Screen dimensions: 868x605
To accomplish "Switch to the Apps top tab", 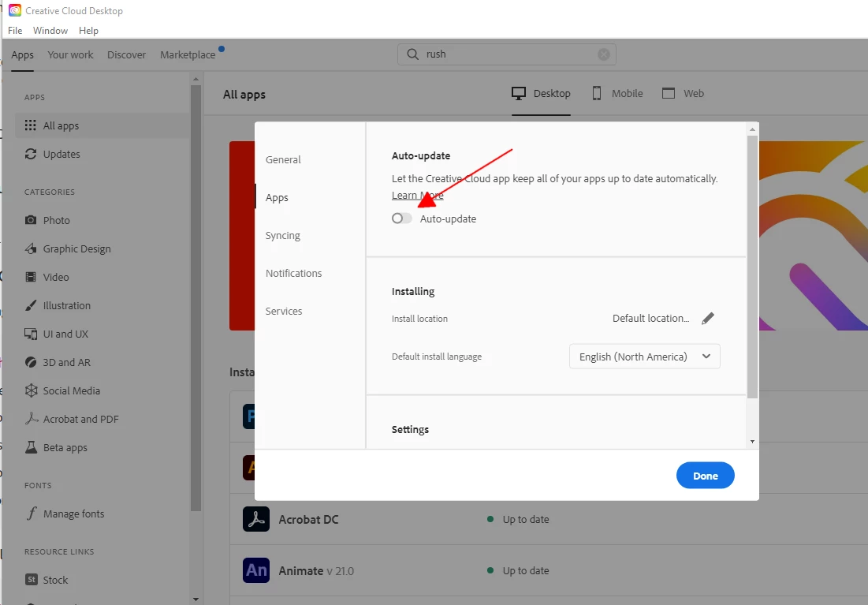I will 22,55.
